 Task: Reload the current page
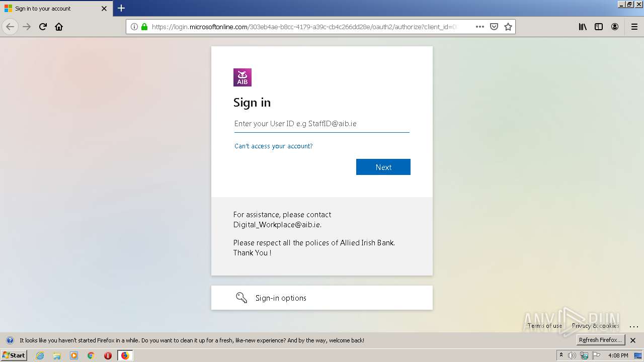tap(43, 27)
